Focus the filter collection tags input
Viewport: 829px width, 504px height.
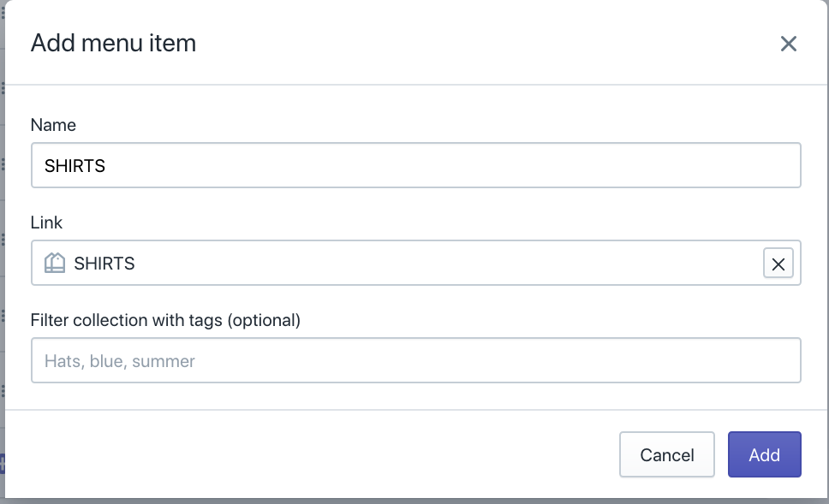(416, 360)
